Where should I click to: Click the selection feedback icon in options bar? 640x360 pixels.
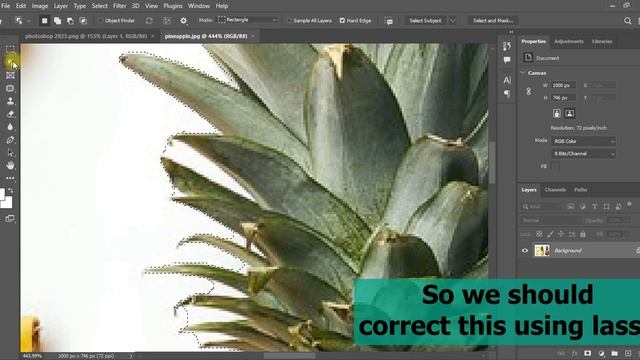click(389, 21)
